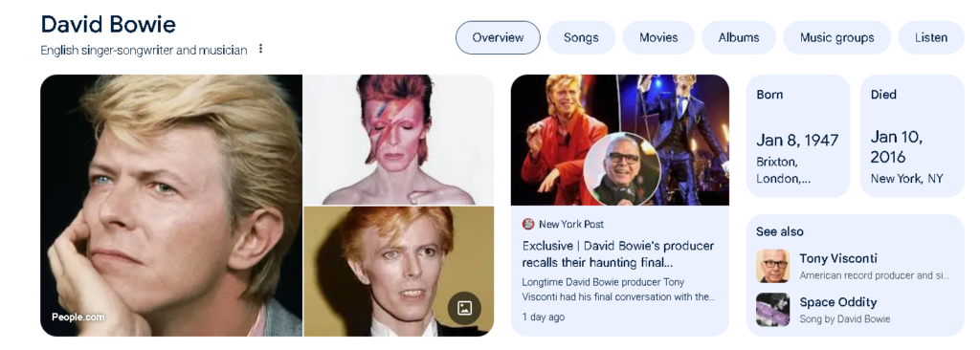Open the orange-haired Bowie photo
The height and width of the screenshot is (350, 980).
(399, 272)
